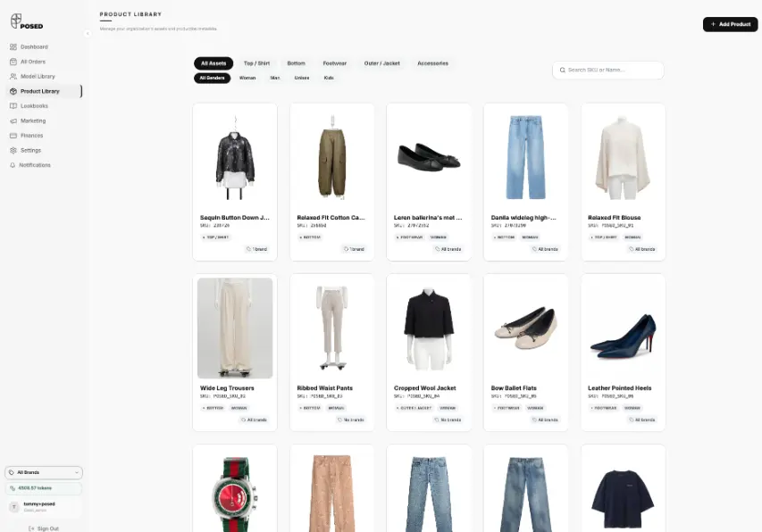
Task: Filter gender by Men
Action: [x=275, y=78]
